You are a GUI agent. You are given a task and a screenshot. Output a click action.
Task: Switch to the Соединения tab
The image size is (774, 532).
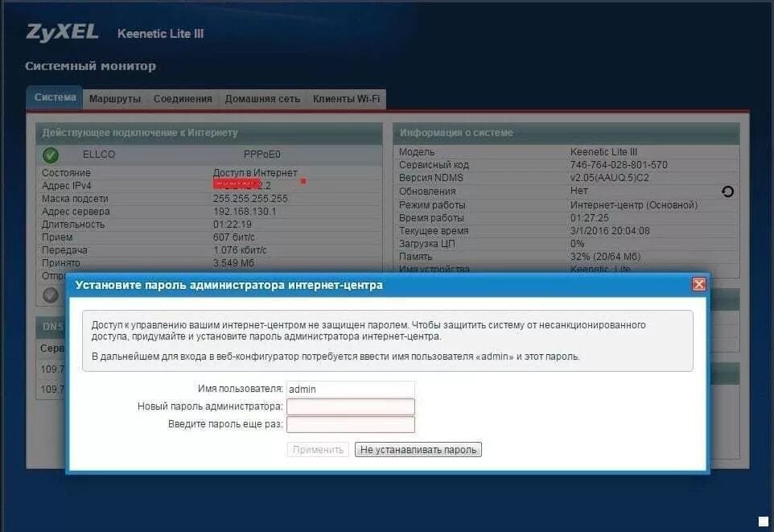pyautogui.click(x=183, y=99)
